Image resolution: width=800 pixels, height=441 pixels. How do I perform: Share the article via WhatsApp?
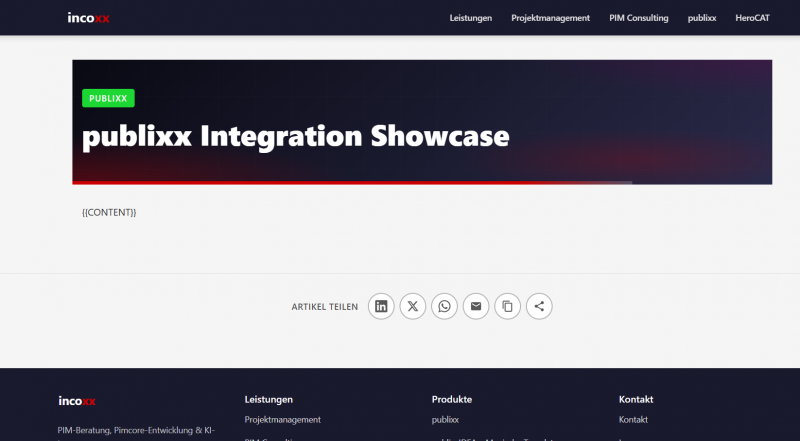pos(444,306)
